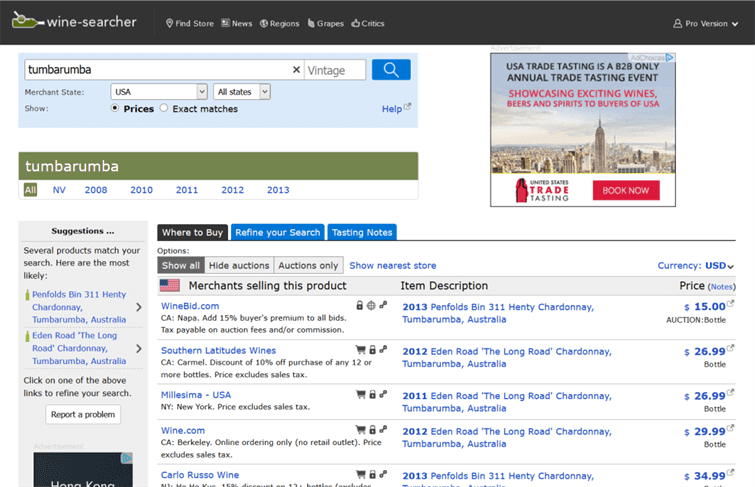Viewport: 755px width, 487px height.
Task: Click cart icon in Wine.com row
Action: tap(360, 429)
